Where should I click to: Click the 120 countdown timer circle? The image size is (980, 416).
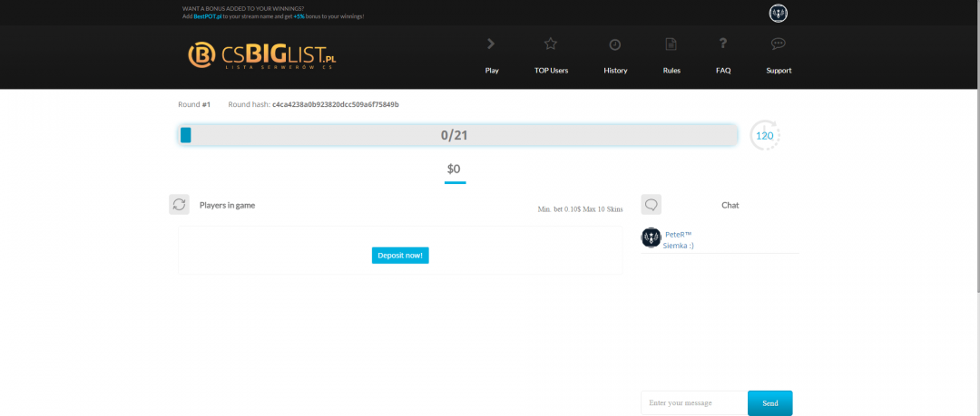click(x=764, y=136)
